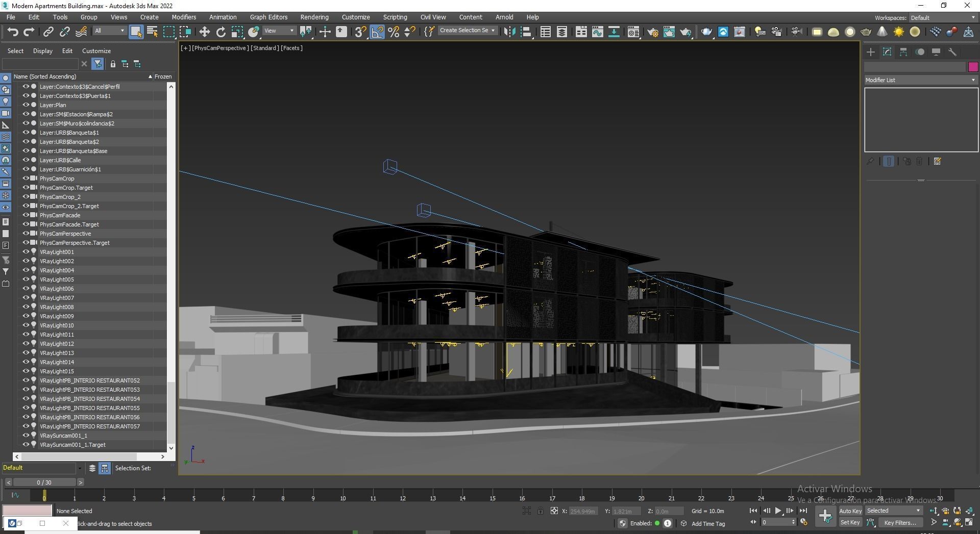
Task: Toggle the Percent Snap icon
Action: coord(394,32)
